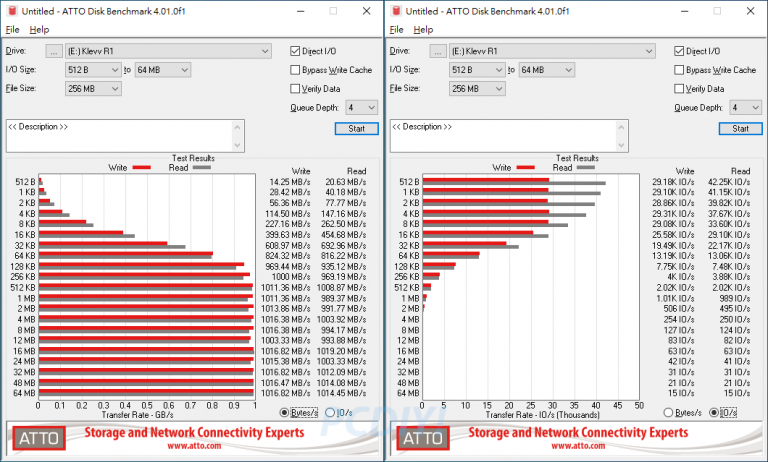The height and width of the screenshot is (462, 768).
Task: Expand Drive dropdown in IO/s results window
Action: tap(552, 51)
